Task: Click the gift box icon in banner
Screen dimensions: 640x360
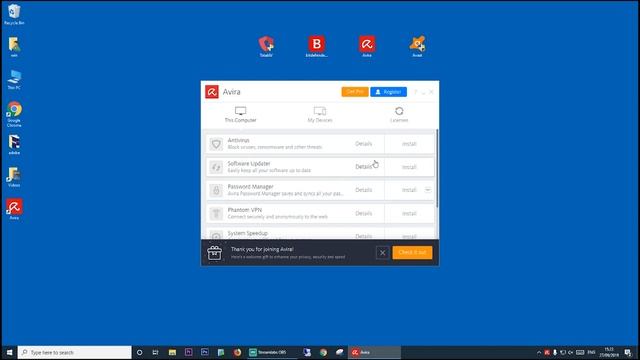Action: [214, 253]
